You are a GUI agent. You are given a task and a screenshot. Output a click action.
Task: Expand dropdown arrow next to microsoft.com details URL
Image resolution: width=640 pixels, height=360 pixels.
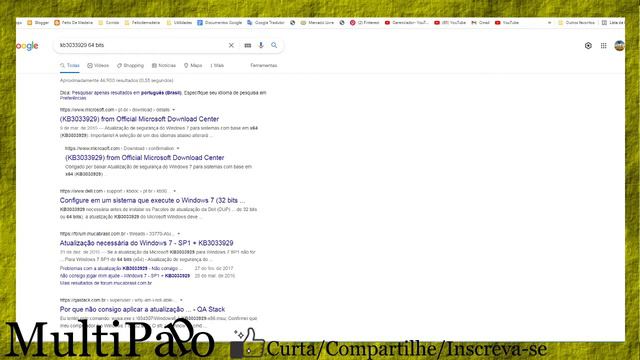173,110
